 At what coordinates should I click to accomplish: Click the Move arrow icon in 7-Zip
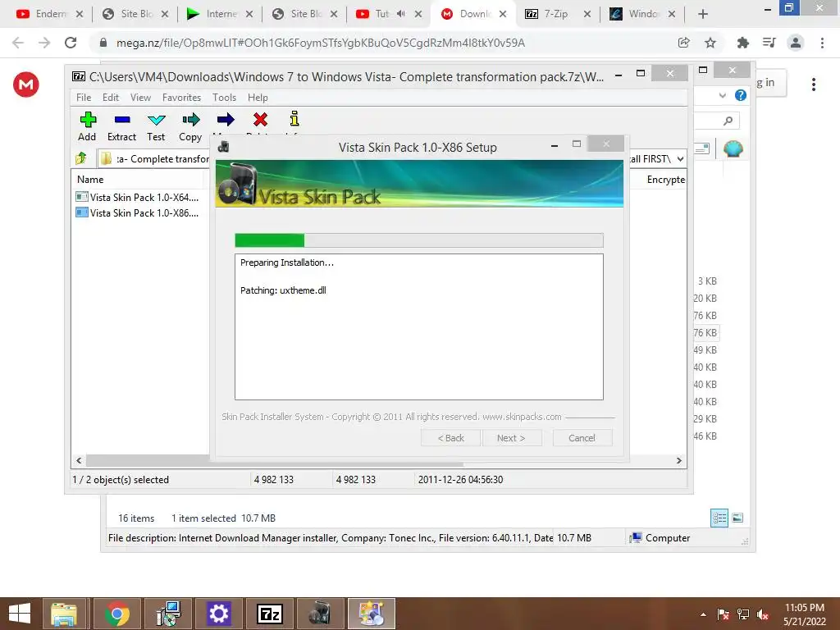point(226,120)
